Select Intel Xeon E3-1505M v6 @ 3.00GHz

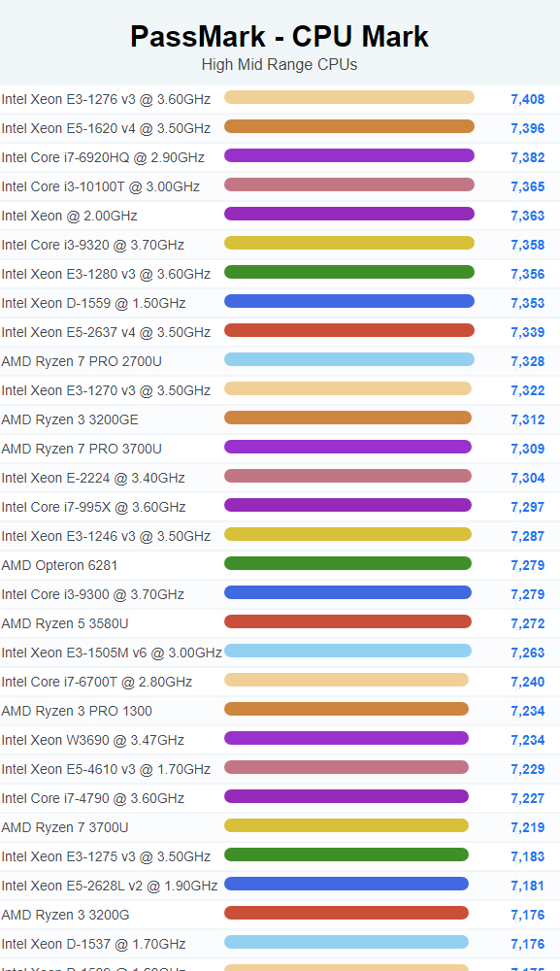(112, 653)
